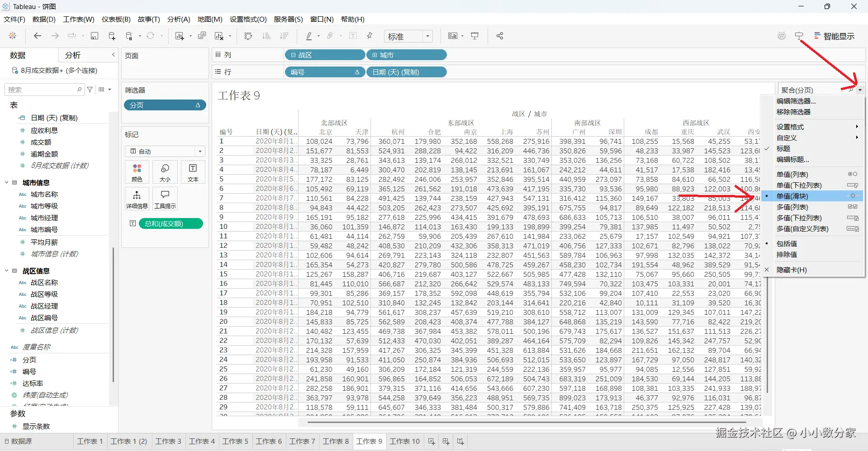Open the 设置格式(O) menu

[248, 19]
